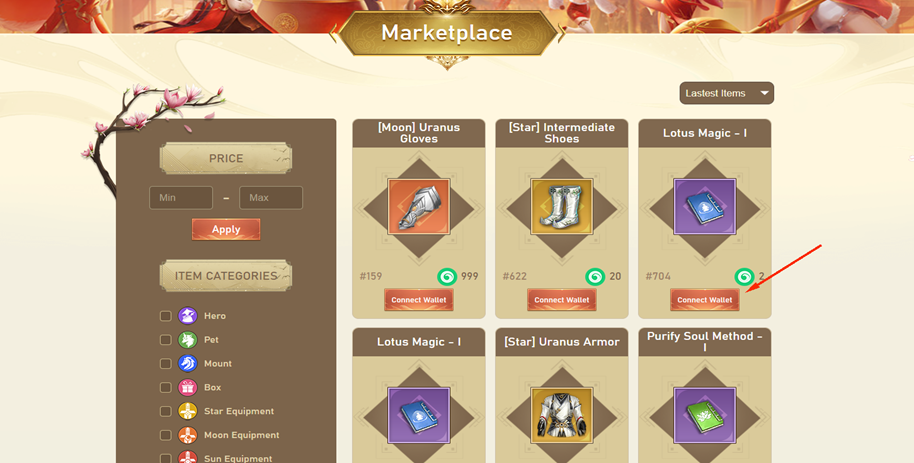Viewport: 914px width, 463px height.
Task: Click green currency icon on item #159
Action: coord(447,276)
